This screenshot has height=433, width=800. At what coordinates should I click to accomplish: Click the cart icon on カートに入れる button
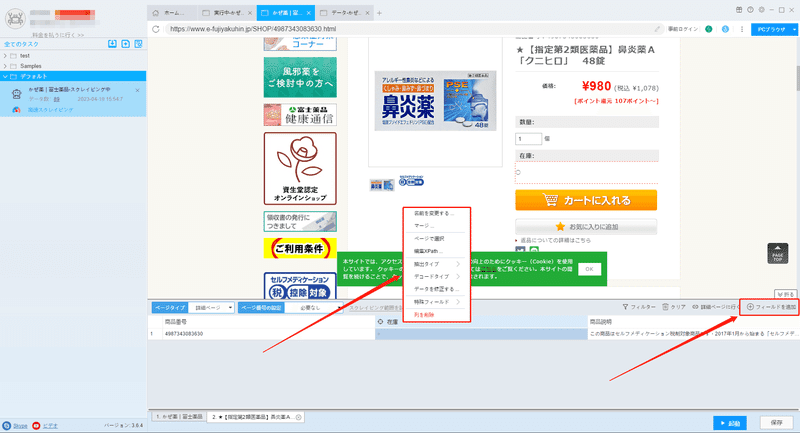(x=550, y=200)
